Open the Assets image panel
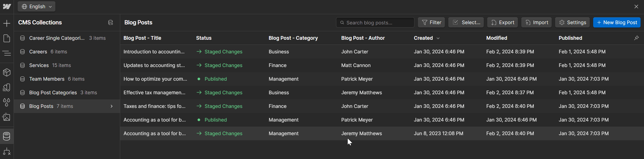The image size is (644, 159). [x=7, y=117]
